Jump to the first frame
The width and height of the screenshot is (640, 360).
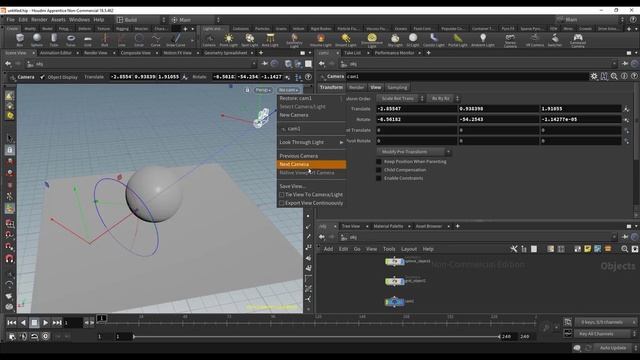point(11,322)
